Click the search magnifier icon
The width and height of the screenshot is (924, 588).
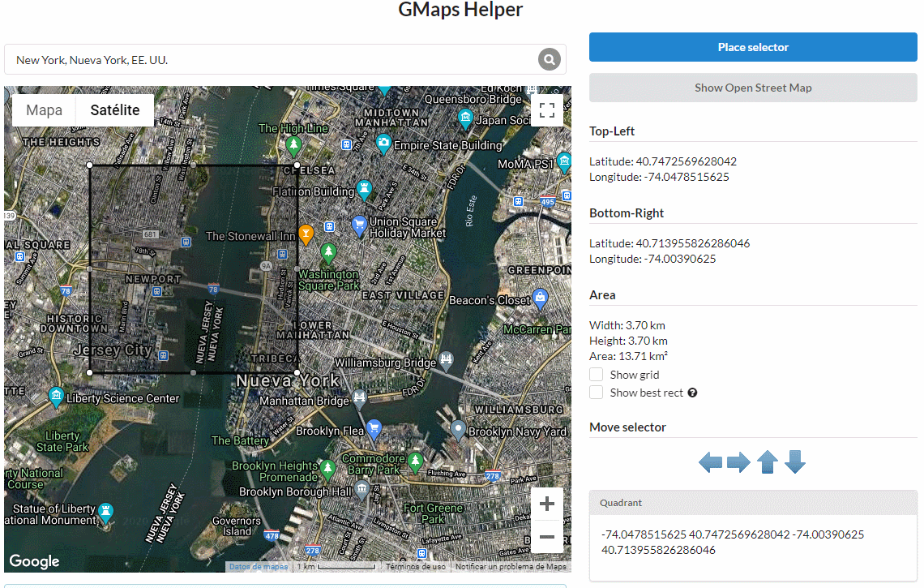click(549, 59)
